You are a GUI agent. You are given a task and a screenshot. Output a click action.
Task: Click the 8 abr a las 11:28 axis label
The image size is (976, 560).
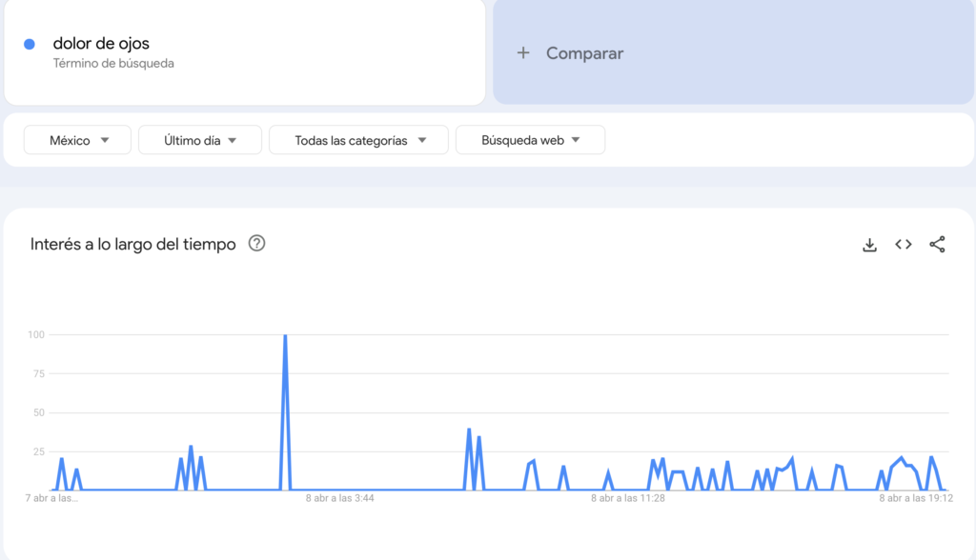pos(627,498)
